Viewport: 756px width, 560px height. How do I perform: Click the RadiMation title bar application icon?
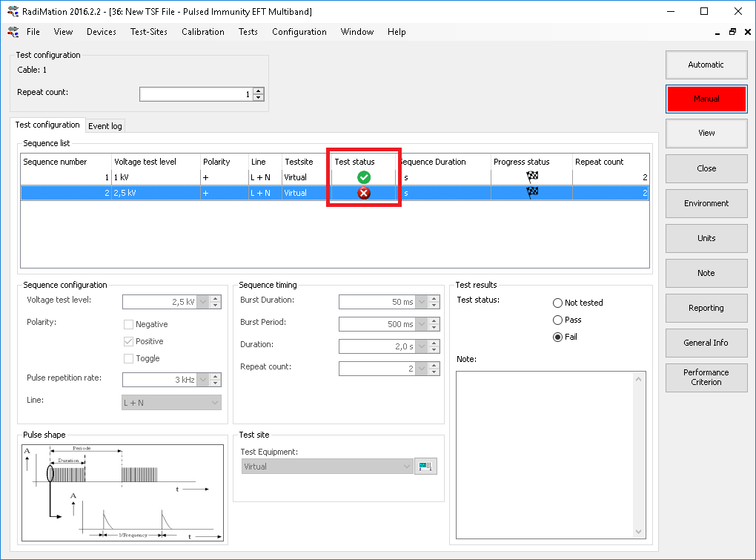(13, 11)
